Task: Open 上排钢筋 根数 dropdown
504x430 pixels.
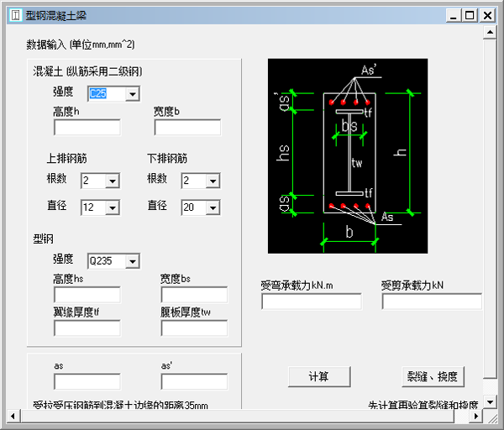Action: click(x=113, y=181)
